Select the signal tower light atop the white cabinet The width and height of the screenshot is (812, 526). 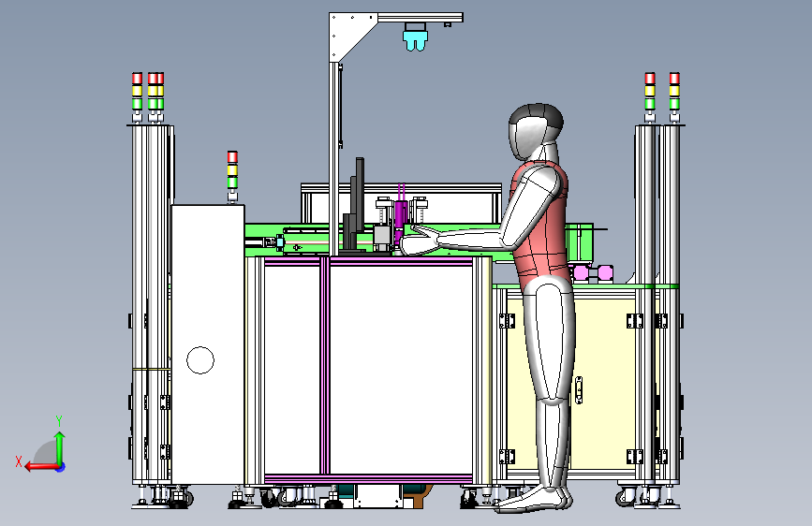pyautogui.click(x=232, y=176)
